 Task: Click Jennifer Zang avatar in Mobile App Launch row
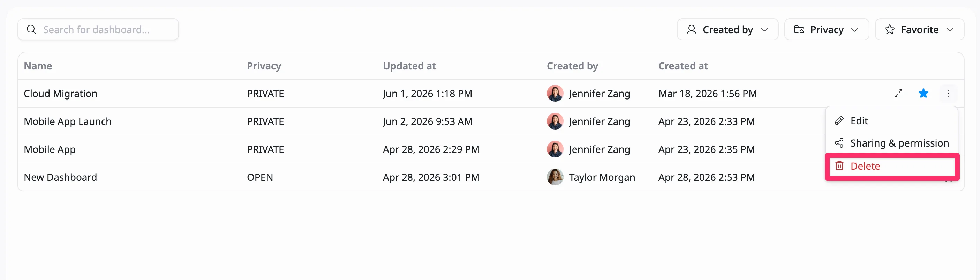click(x=555, y=121)
